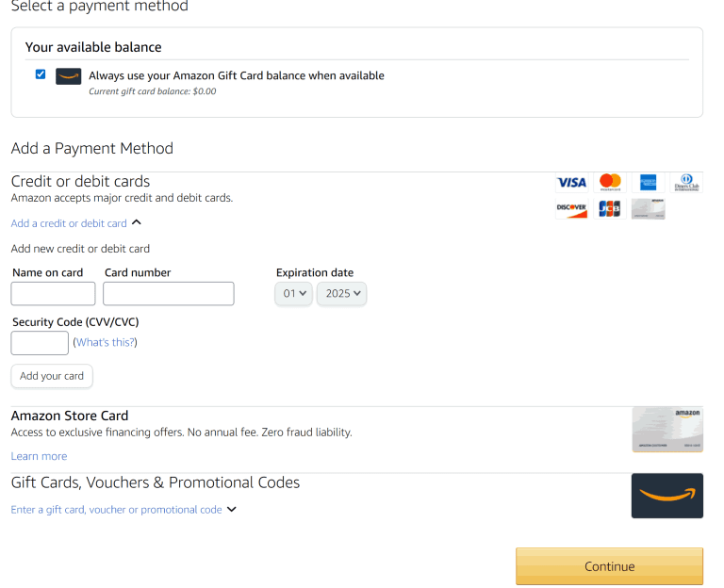Viewport: 724px width, 588px height.
Task: Focus the Name on card field
Action: [x=53, y=294]
